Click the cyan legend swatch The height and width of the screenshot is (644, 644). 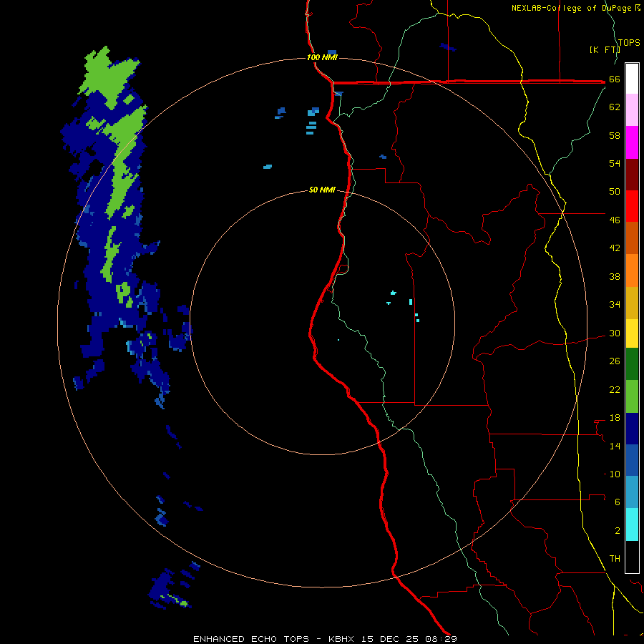click(x=632, y=525)
